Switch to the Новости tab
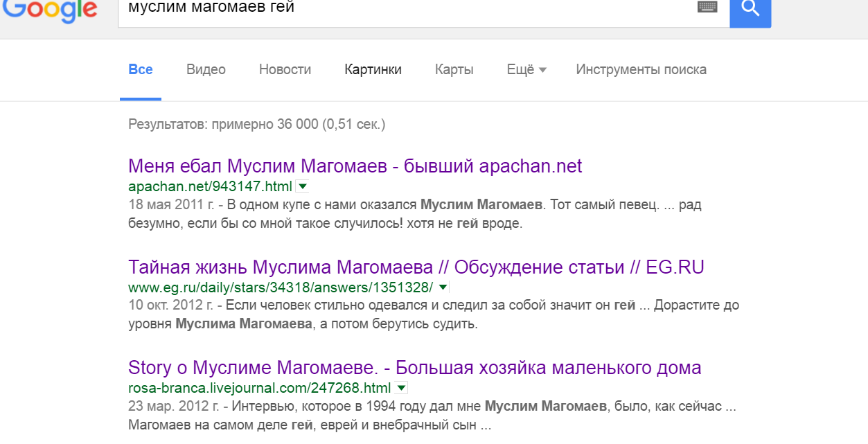Image resolution: width=868 pixels, height=444 pixels. pyautogui.click(x=285, y=69)
